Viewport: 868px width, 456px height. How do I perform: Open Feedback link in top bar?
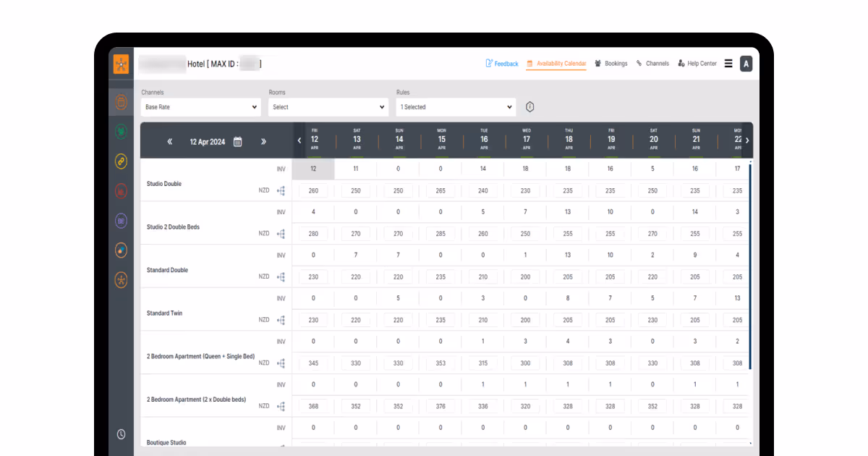[502, 64]
